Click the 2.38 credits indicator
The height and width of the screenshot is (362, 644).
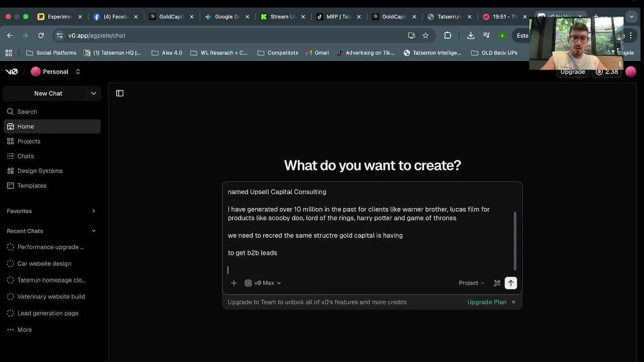coord(607,72)
